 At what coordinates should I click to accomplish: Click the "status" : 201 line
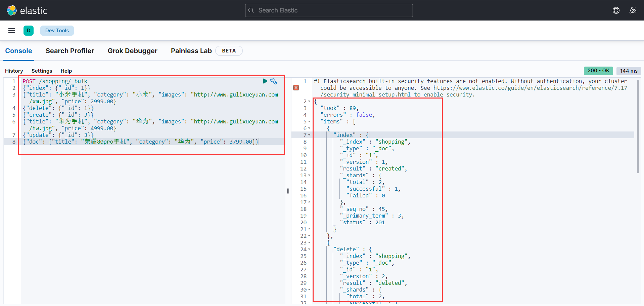point(362,222)
